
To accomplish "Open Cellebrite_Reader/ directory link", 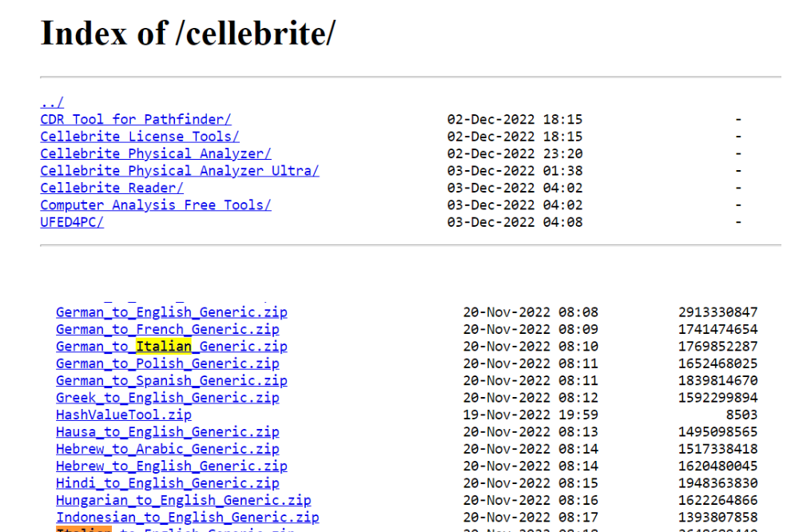I will [x=112, y=188].
